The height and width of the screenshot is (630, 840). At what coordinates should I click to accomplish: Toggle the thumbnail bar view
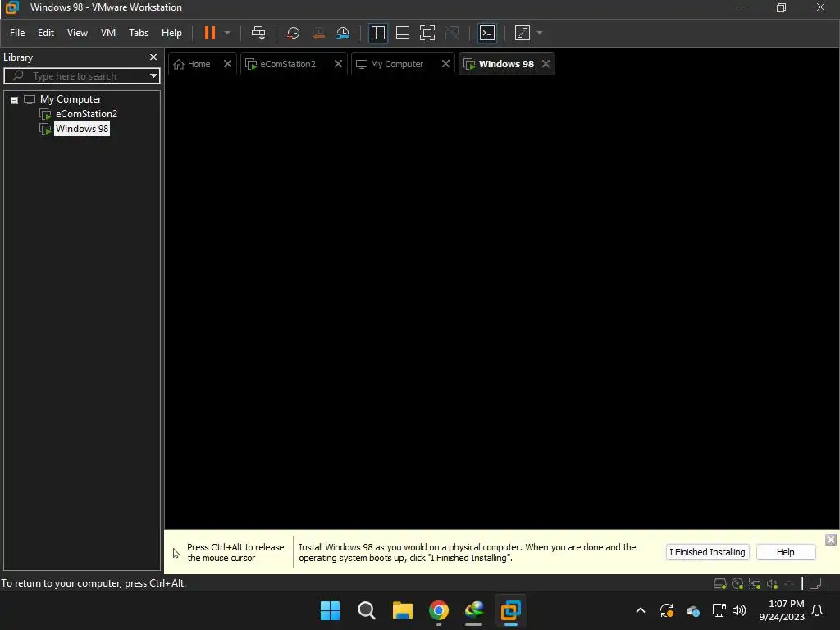pyautogui.click(x=402, y=33)
